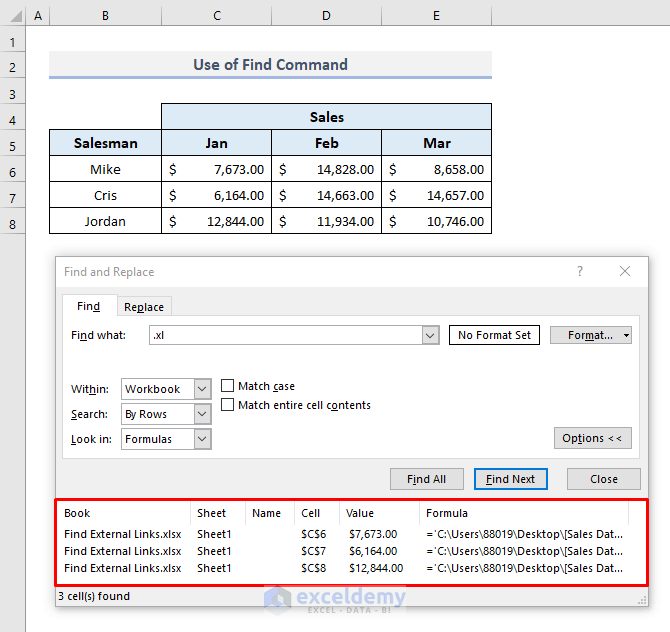Select Mike's Feb cell 14,828.00
The width and height of the screenshot is (670, 632).
click(x=326, y=169)
